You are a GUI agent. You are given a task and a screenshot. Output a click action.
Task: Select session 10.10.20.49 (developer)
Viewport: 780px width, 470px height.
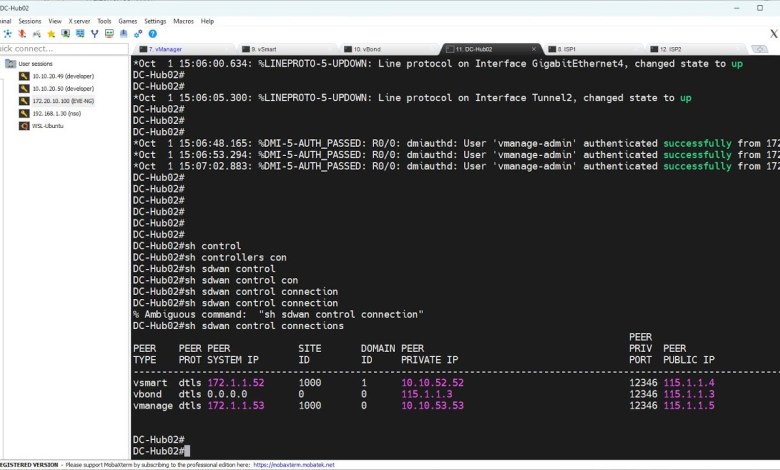(63, 76)
